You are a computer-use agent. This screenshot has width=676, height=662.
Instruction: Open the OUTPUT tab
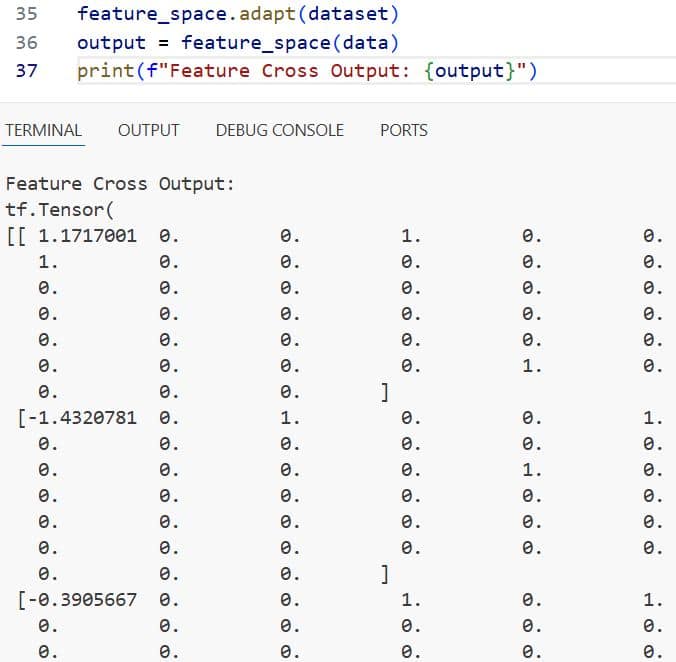tap(148, 130)
